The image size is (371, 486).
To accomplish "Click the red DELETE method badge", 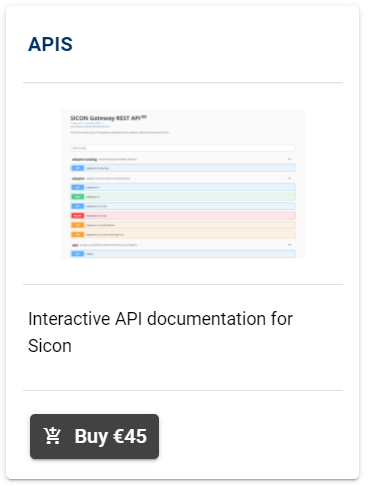I will [77, 216].
